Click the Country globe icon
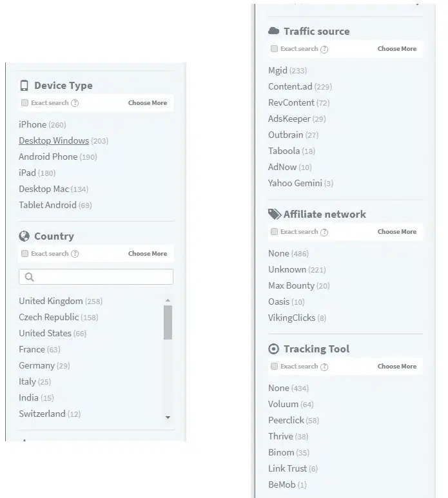Screen dimensions: 448x498 pos(24,236)
